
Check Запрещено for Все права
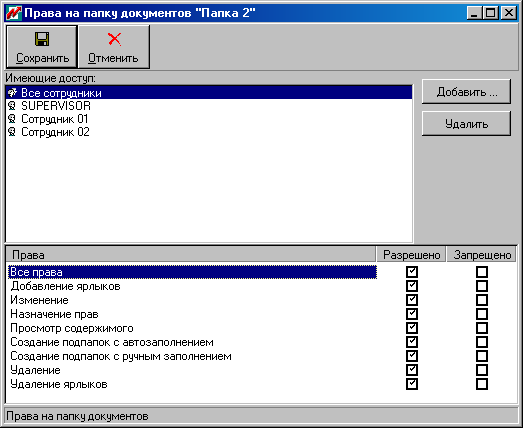[482, 272]
